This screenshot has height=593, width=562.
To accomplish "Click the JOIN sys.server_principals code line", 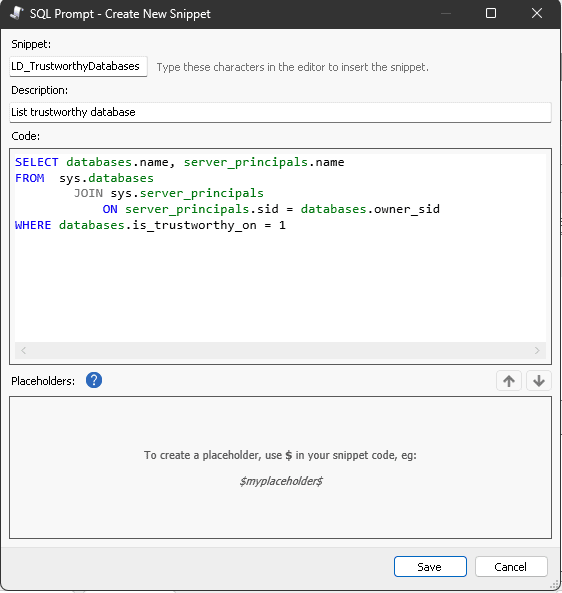I will [x=169, y=194].
